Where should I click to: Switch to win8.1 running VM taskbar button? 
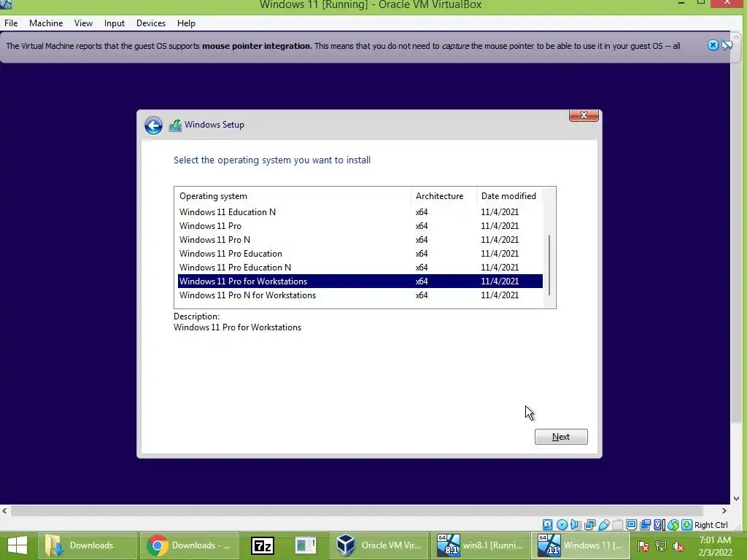481,545
